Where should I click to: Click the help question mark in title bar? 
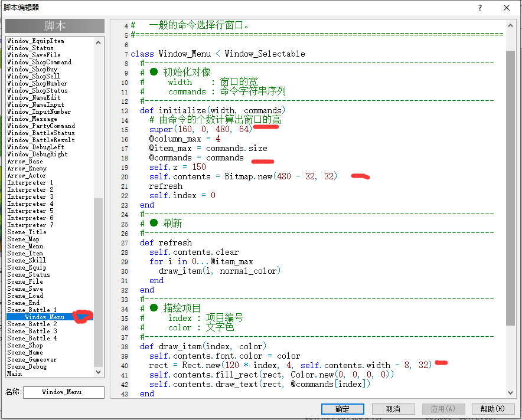(479, 8)
